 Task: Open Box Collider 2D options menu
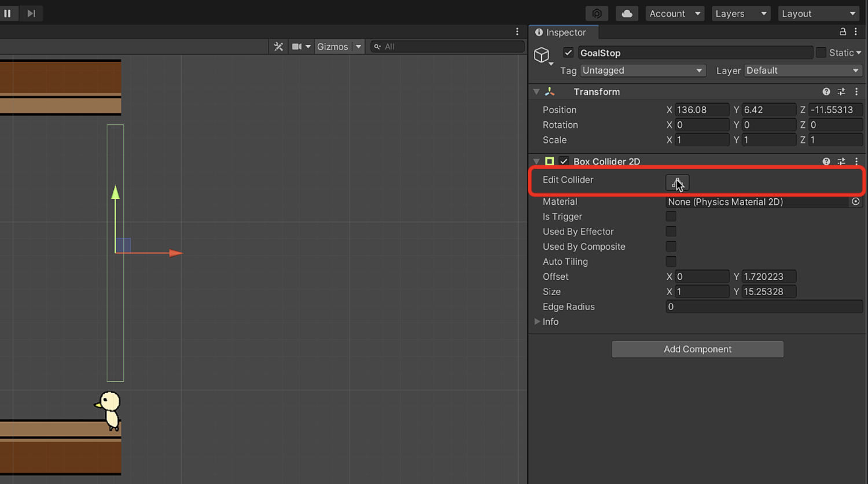856,161
